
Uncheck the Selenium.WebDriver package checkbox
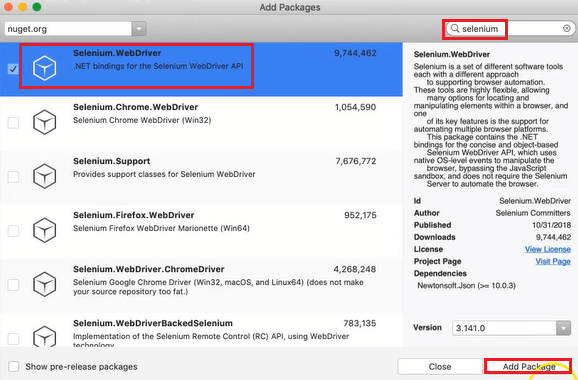point(13,69)
